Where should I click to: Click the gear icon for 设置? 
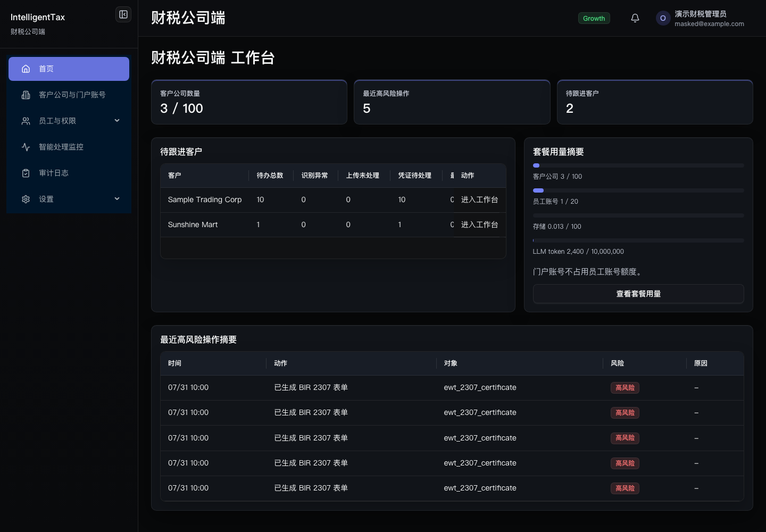26,199
